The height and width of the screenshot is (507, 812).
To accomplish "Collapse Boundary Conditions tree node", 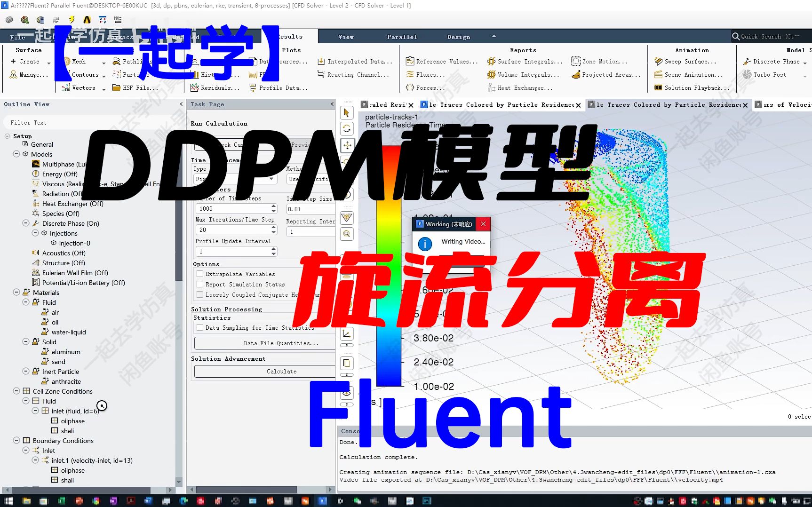I will [x=16, y=440].
